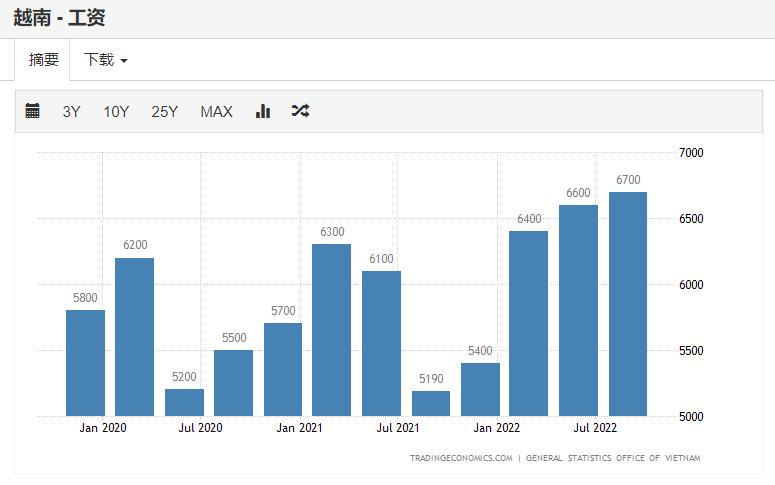Select the lowest 5190 bar

430,403
